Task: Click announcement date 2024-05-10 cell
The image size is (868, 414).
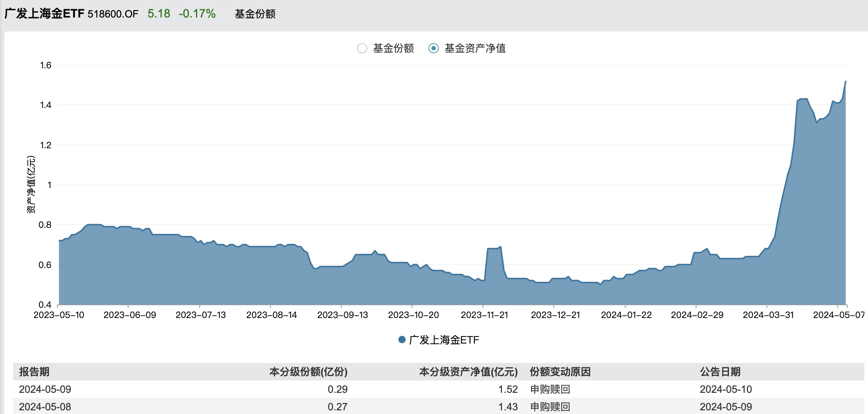Action: click(726, 389)
